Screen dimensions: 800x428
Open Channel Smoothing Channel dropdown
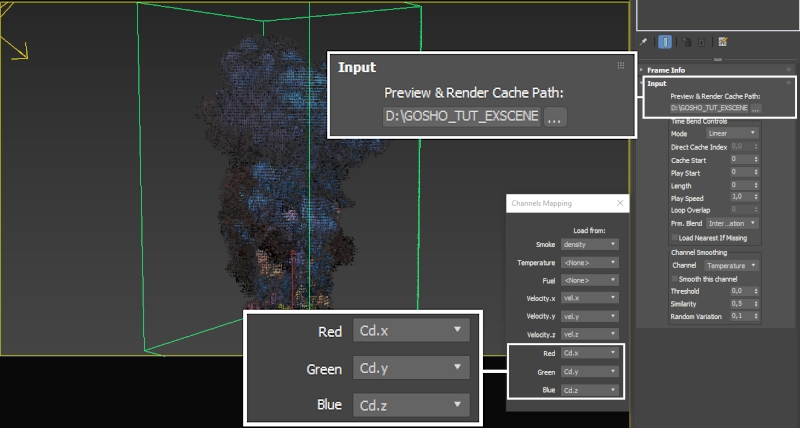[733, 266]
